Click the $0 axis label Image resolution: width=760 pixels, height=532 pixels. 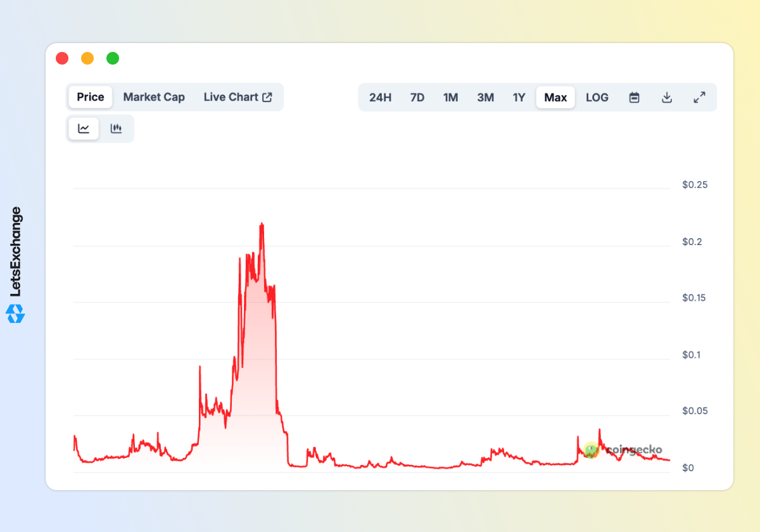point(688,468)
